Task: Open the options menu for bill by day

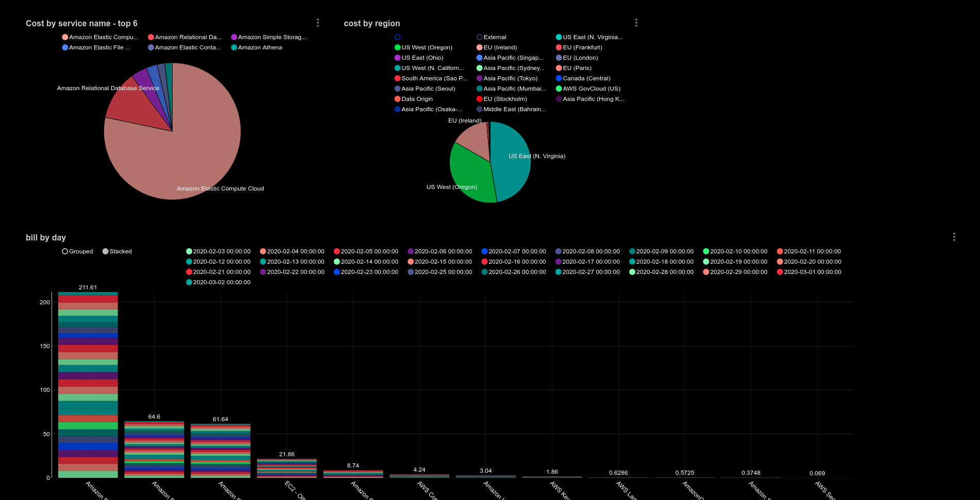Action: (x=954, y=237)
